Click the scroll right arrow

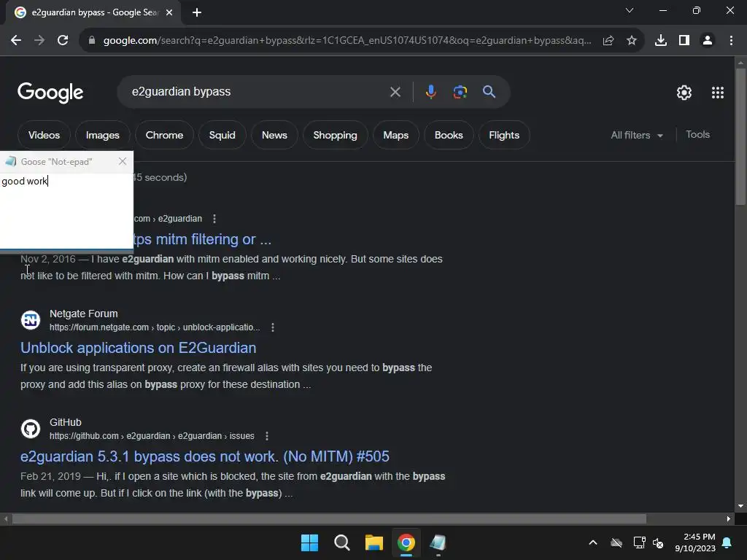(x=729, y=518)
